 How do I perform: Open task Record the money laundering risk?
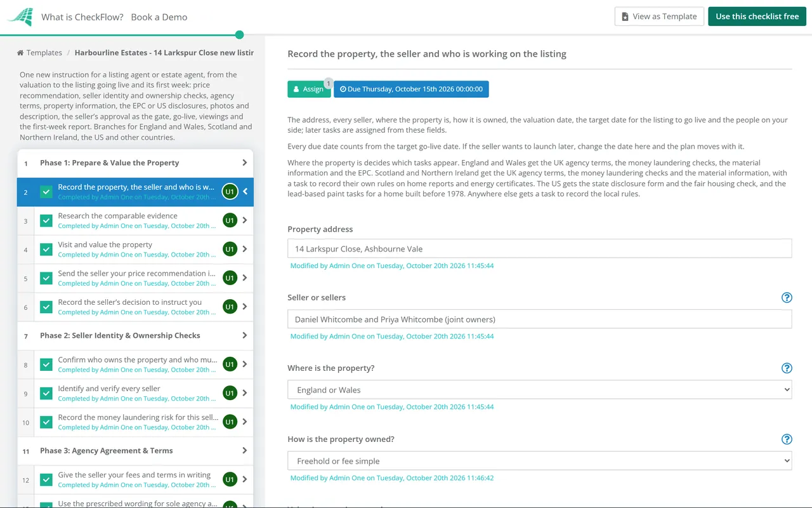point(135,422)
